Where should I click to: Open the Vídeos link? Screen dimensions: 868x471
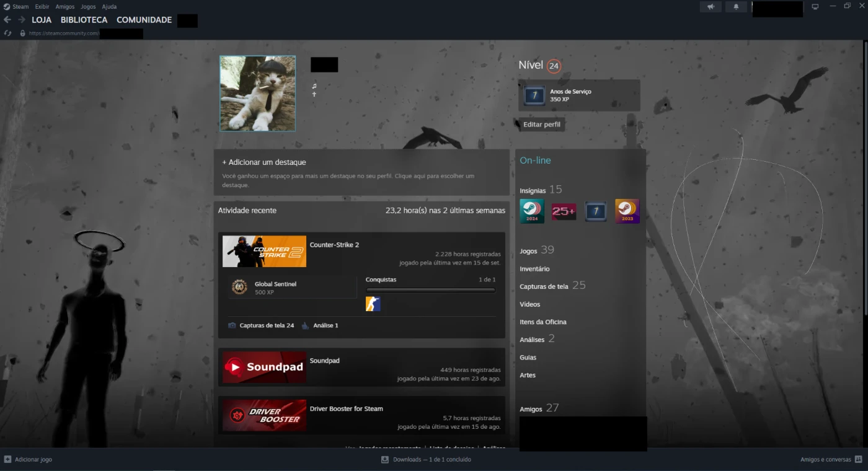[530, 304]
